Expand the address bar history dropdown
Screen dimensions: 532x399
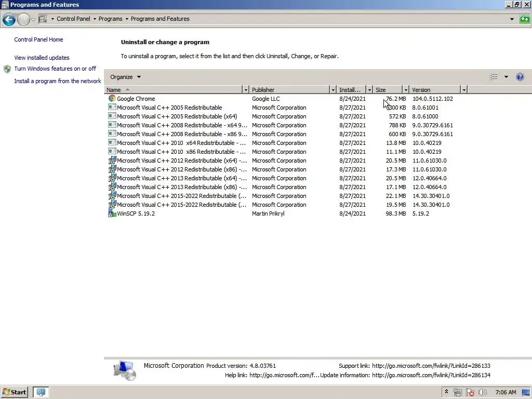pyautogui.click(x=512, y=19)
